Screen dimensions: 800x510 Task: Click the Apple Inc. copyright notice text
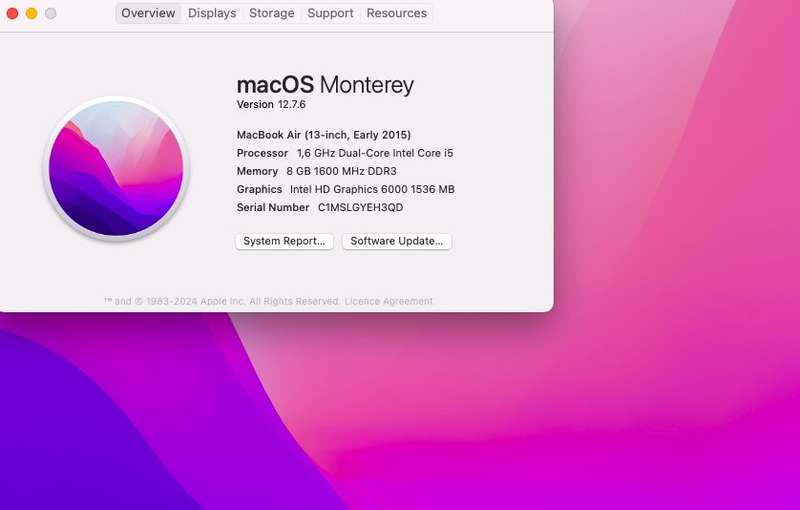tap(222, 301)
